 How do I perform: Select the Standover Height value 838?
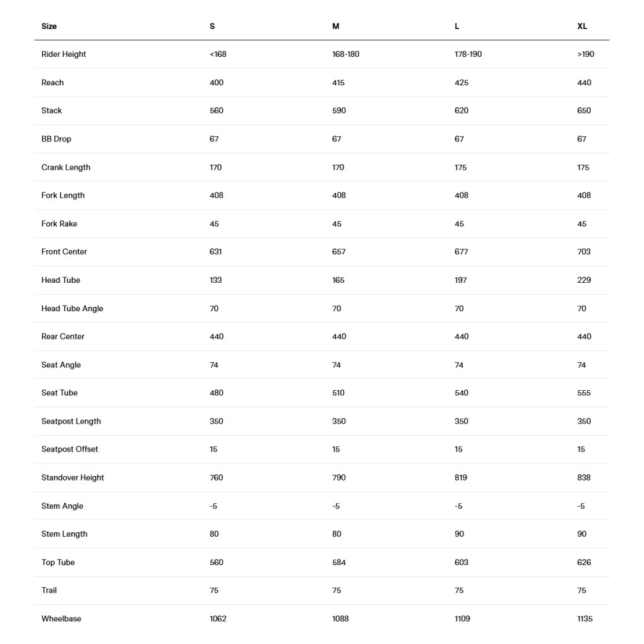point(584,478)
